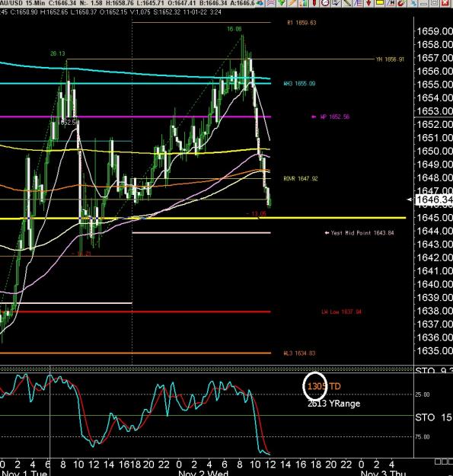Click the current price tag 1646.34
Screen dimensions: 453x476
click(434, 200)
